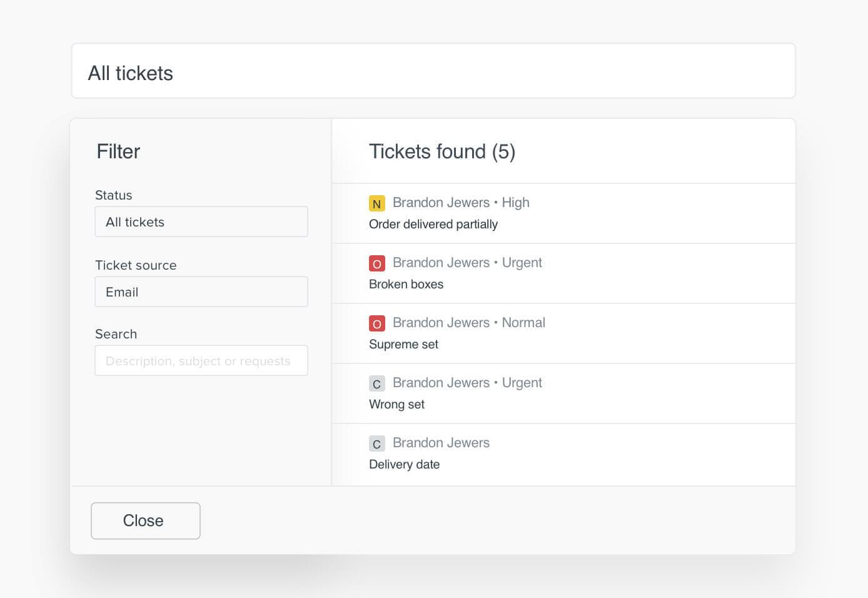Screen dimensions: 868x598
Task: Click the 'Ticket source' label
Action: [136, 265]
